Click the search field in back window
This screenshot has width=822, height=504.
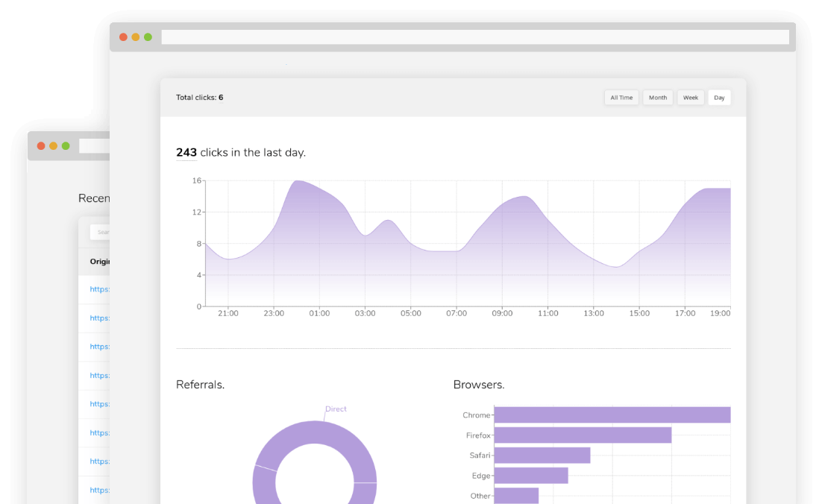(100, 232)
